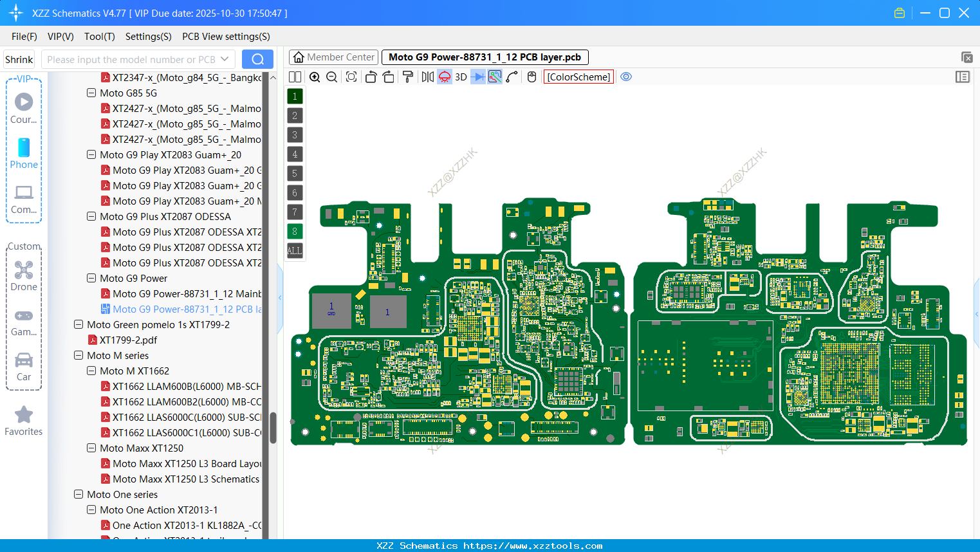Open the Settings(S) menu
The width and height of the screenshot is (980, 552).
pyautogui.click(x=148, y=37)
